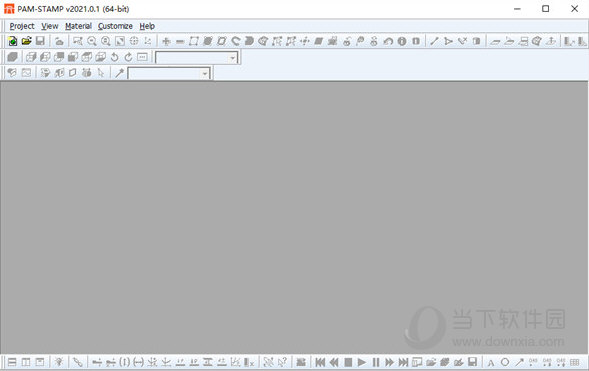Click the New Project icon

click(x=12, y=41)
